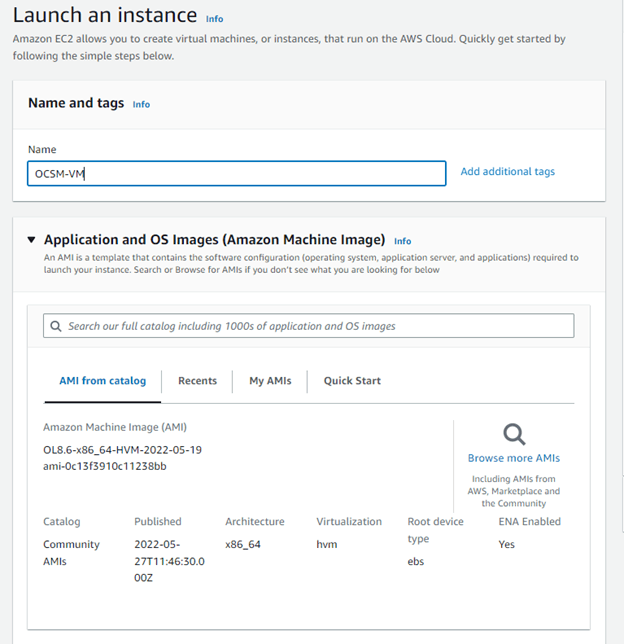This screenshot has height=644, width=624.
Task: Select the Quick Start tab
Action: point(352,381)
